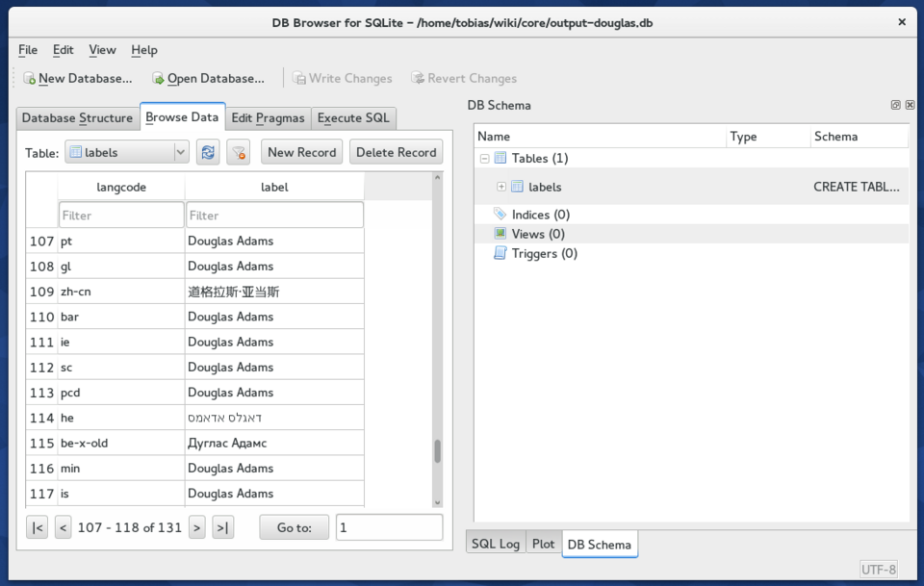Screen dimensions: 924x586
Task: Click the New Record button
Action: 301,153
